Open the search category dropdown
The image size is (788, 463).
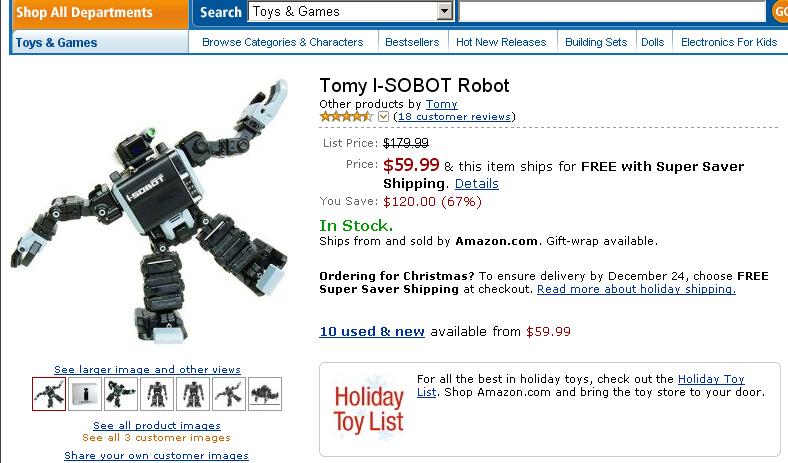445,12
